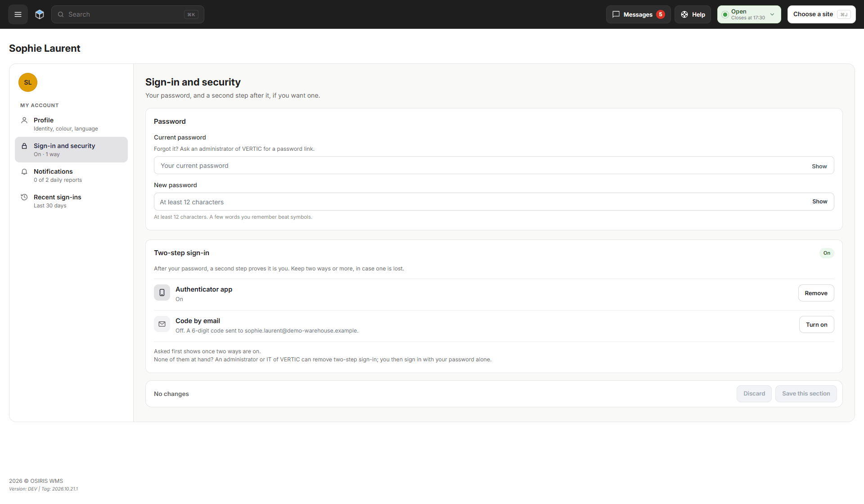The image size is (864, 504).
Task: Click the search magnifier icon
Action: (61, 14)
